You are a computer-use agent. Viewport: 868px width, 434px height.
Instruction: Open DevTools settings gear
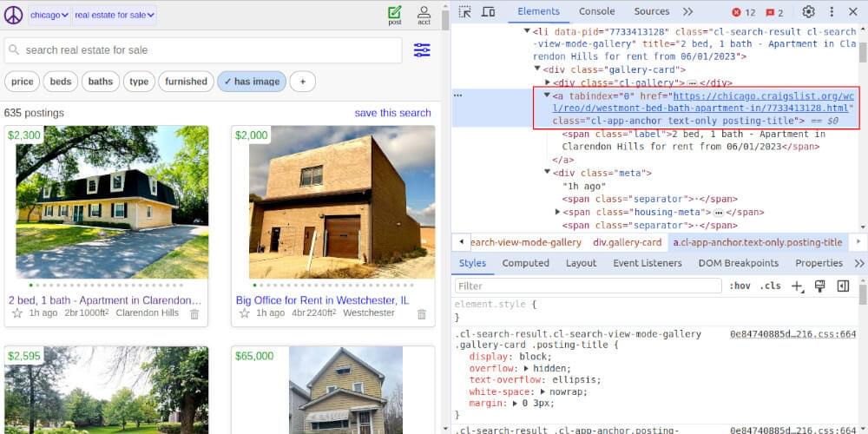[808, 11]
